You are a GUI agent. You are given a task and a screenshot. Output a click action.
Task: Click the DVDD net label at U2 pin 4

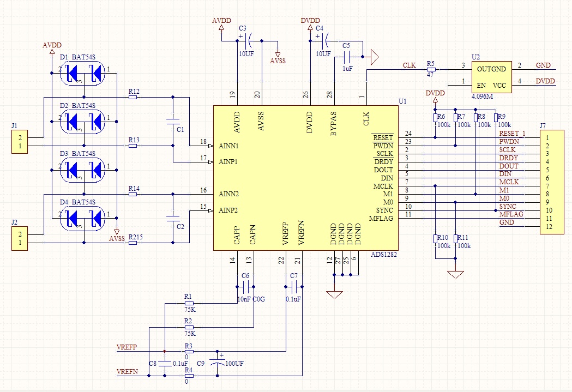coord(545,81)
